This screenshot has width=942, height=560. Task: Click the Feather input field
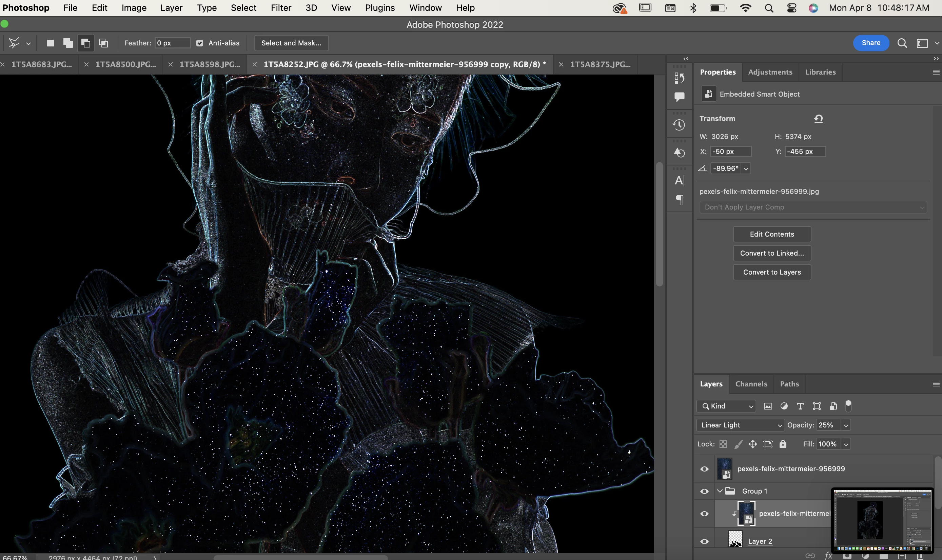tap(173, 43)
